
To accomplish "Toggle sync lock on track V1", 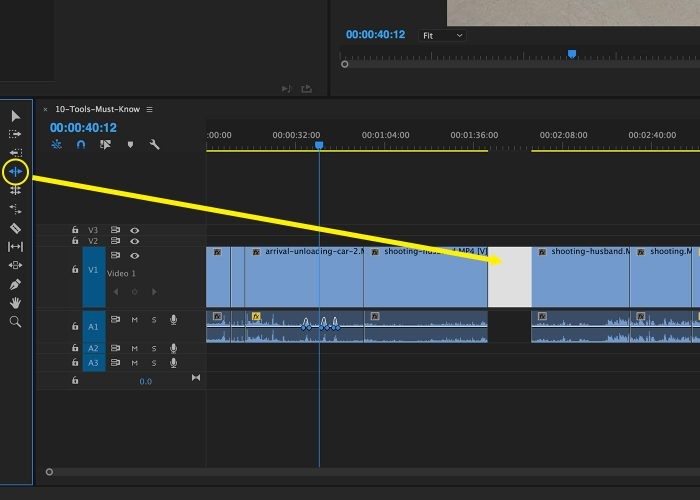I will pos(115,255).
